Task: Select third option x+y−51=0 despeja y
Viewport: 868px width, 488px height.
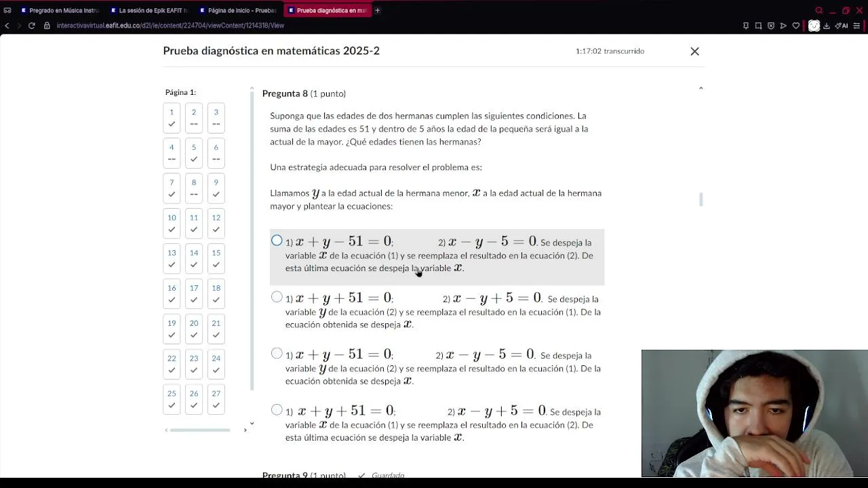Action: tap(277, 353)
